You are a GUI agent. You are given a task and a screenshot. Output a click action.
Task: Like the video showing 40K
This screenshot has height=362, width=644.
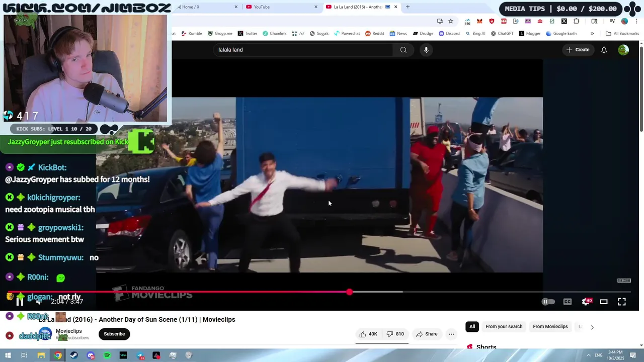tap(368, 334)
